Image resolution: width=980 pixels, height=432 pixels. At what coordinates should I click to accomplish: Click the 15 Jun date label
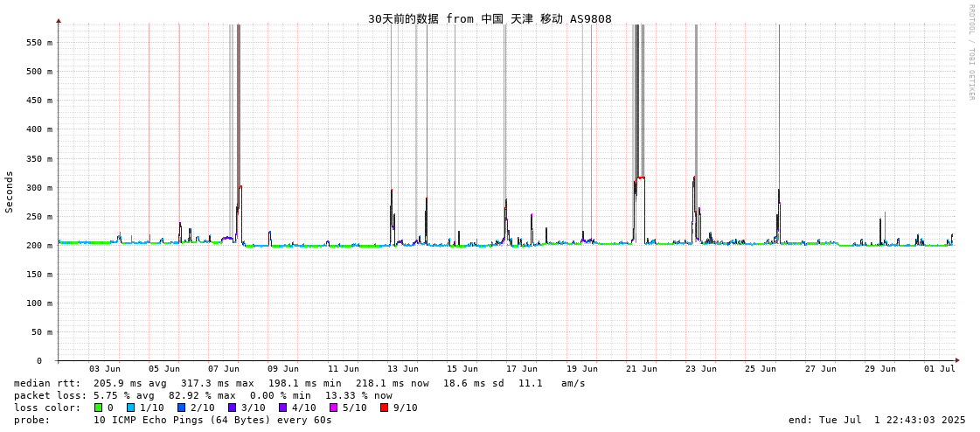tap(462, 369)
